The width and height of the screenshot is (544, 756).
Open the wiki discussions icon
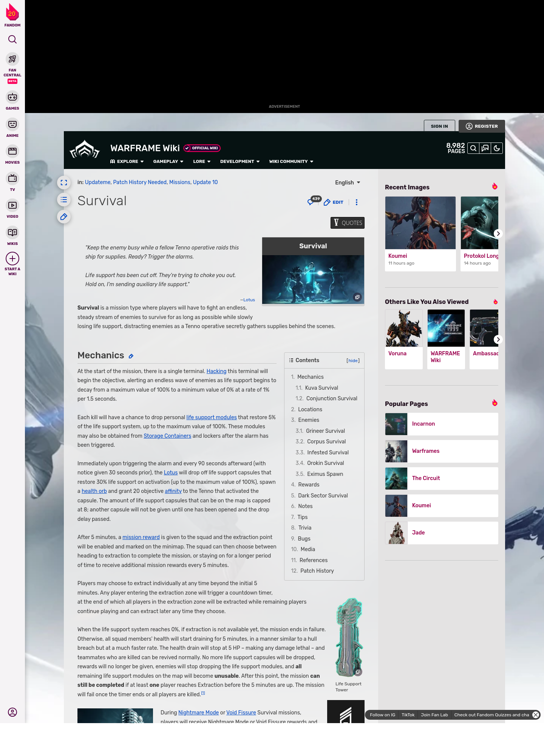485,148
